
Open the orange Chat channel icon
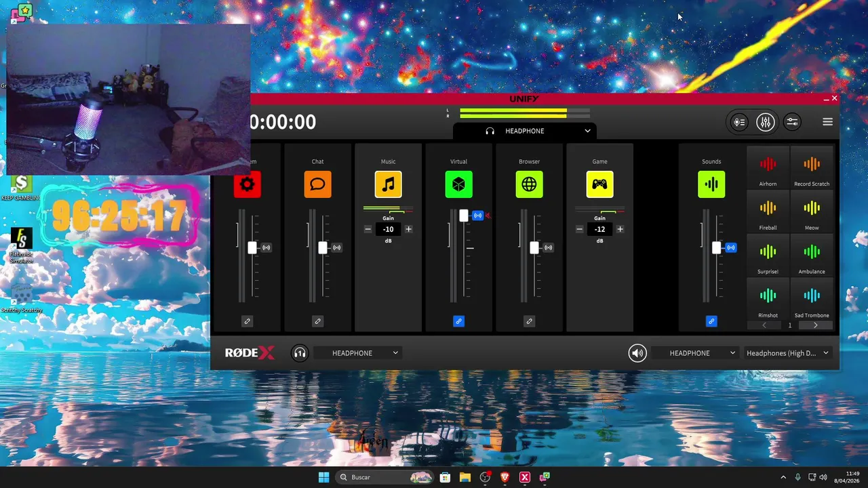(317, 184)
